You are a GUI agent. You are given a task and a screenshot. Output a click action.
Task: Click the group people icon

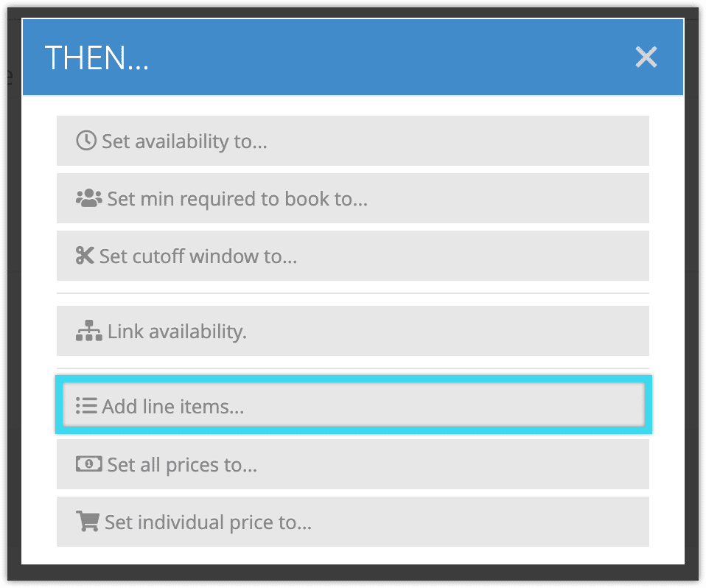[x=88, y=198]
